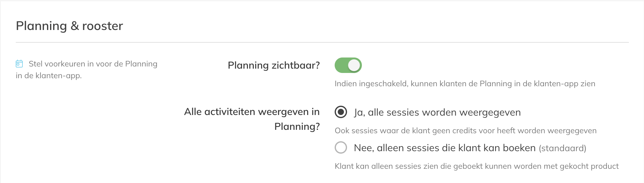Click the '(standaard)' text beside the Nee option
Image resolution: width=644 pixels, height=183 pixels.
coord(562,148)
